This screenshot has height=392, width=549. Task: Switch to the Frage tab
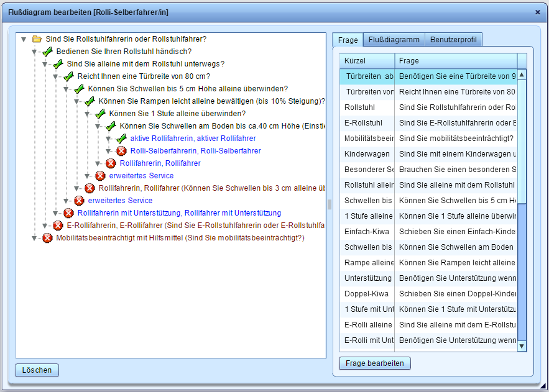(348, 40)
